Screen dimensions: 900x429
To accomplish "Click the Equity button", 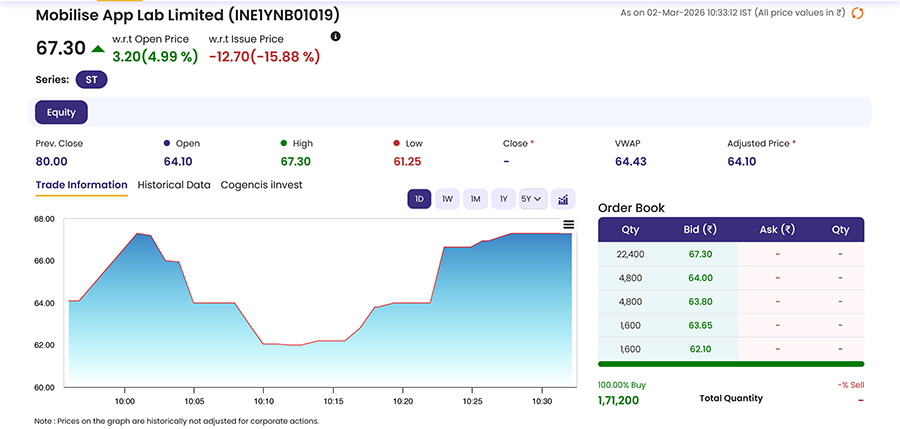I will point(61,113).
